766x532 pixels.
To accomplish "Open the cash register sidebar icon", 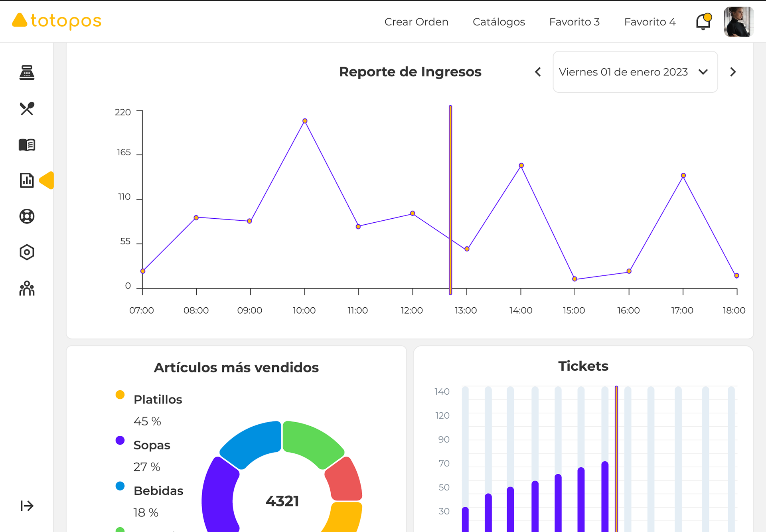I will (27, 73).
